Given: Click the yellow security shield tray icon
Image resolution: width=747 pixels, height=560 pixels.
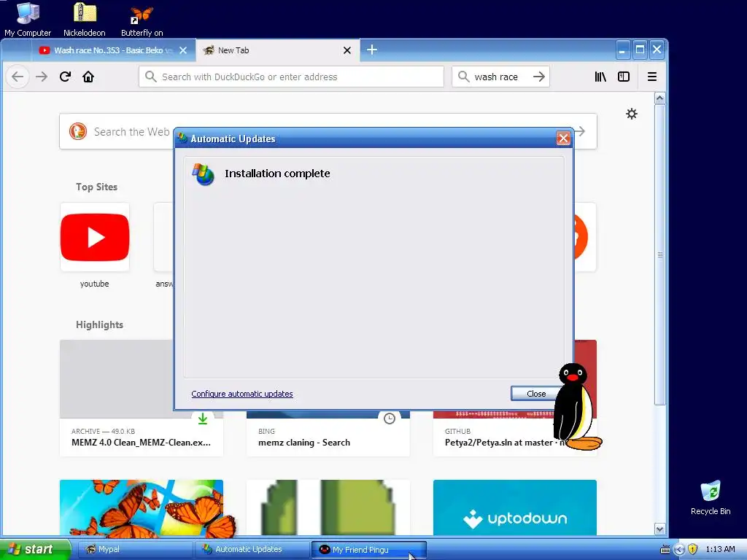Looking at the screenshot, I should [x=693, y=550].
